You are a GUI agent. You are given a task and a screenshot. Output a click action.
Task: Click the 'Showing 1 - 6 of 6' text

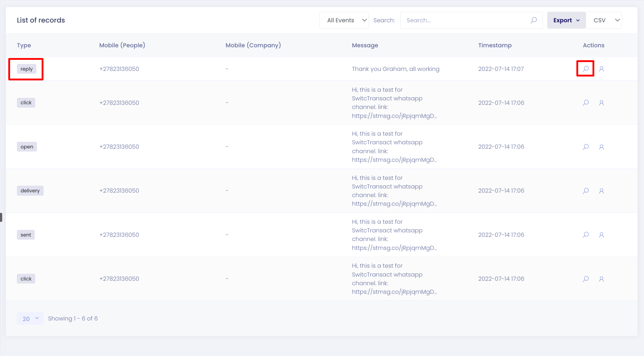click(73, 318)
